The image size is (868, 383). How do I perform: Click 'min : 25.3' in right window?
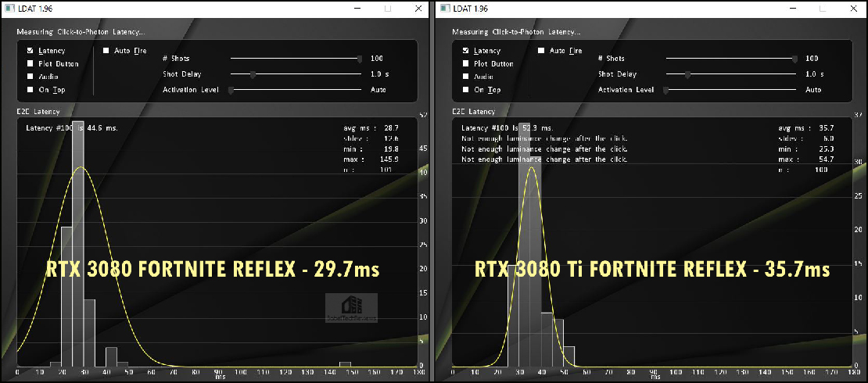806,149
